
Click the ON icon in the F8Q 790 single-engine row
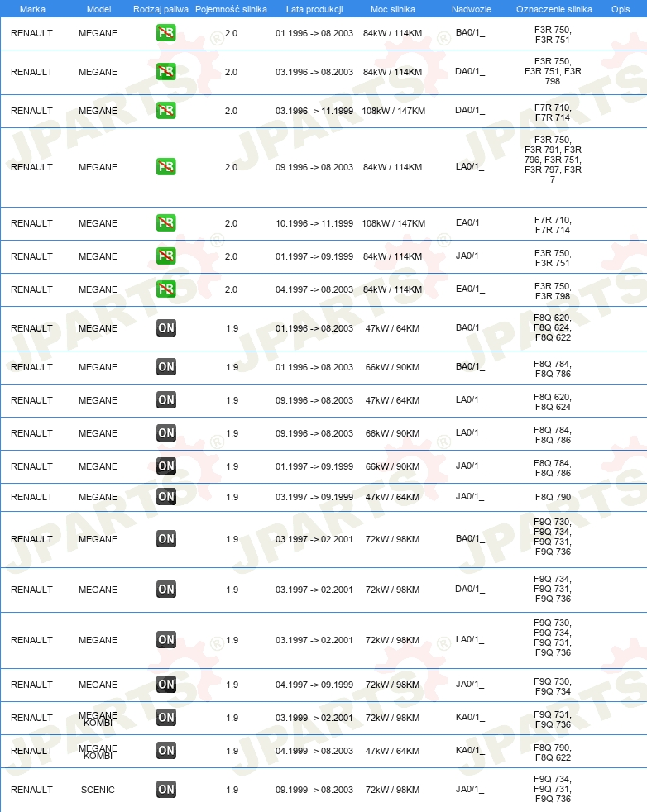(x=166, y=497)
